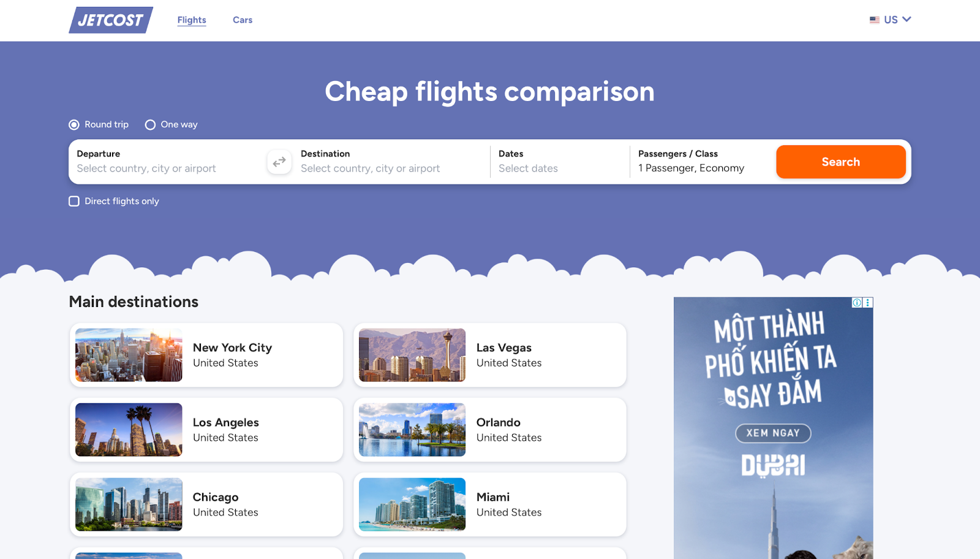Screen dimensions: 980x559
Task: Select the Round trip radio button
Action: tap(74, 125)
